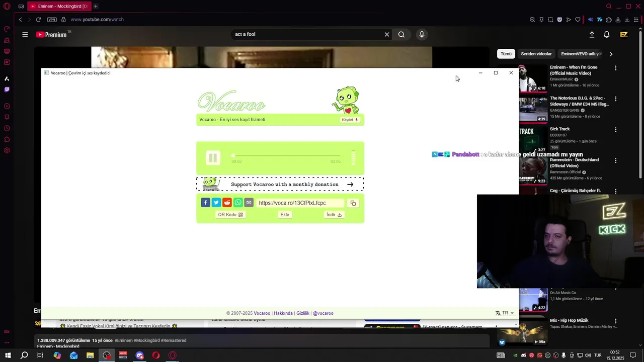Open Opera extensions cube icon
This screenshot has height=362, width=644.
609,20
